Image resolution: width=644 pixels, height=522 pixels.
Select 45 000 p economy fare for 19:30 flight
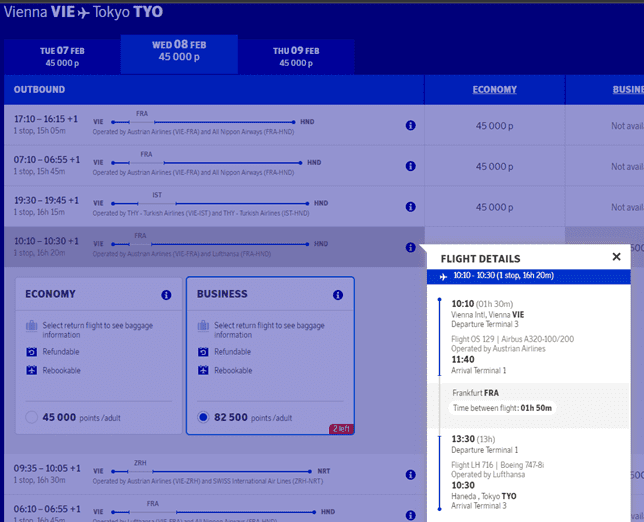point(494,207)
